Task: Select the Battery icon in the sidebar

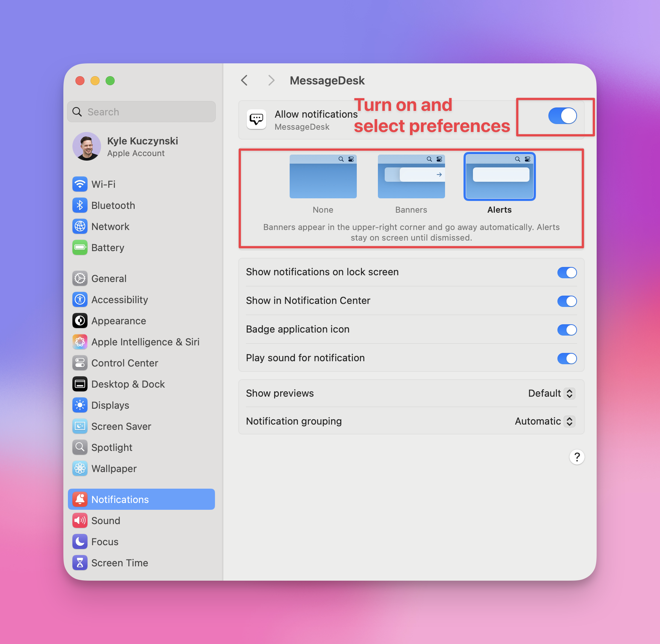Action: click(x=80, y=248)
